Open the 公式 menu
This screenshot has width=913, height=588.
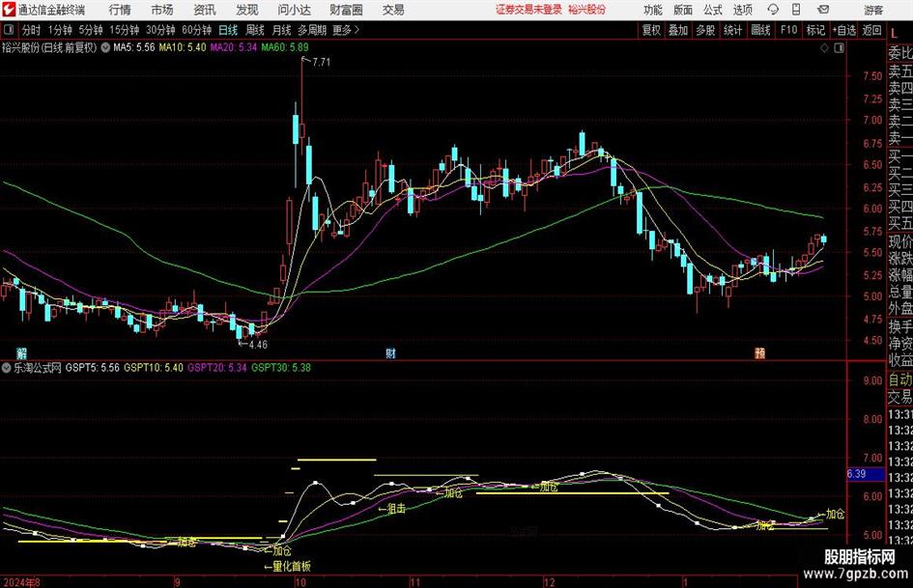coord(712,10)
